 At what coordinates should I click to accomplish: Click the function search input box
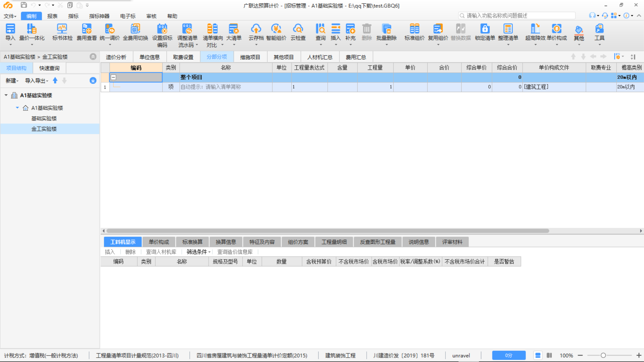(517, 15)
